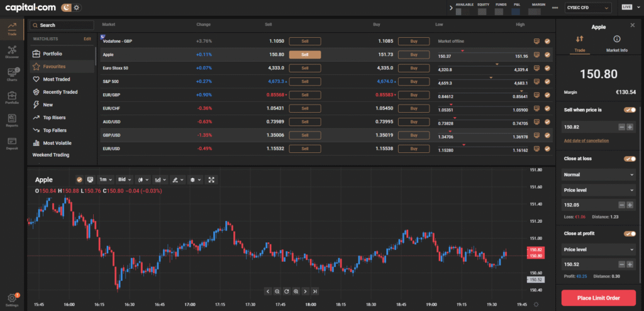
Task: Open the Portfolio icon in left sidebar
Action: click(x=12, y=97)
